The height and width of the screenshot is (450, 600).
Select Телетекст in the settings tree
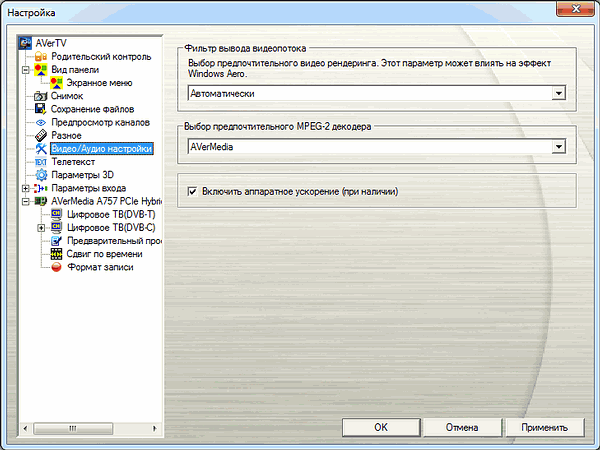click(x=73, y=162)
